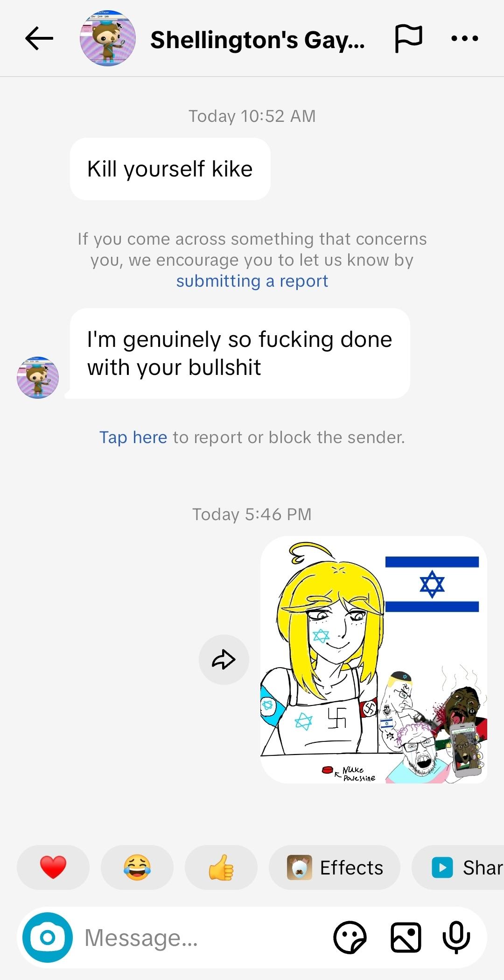
Task: Tap the microphone voice message icon
Action: point(456,938)
